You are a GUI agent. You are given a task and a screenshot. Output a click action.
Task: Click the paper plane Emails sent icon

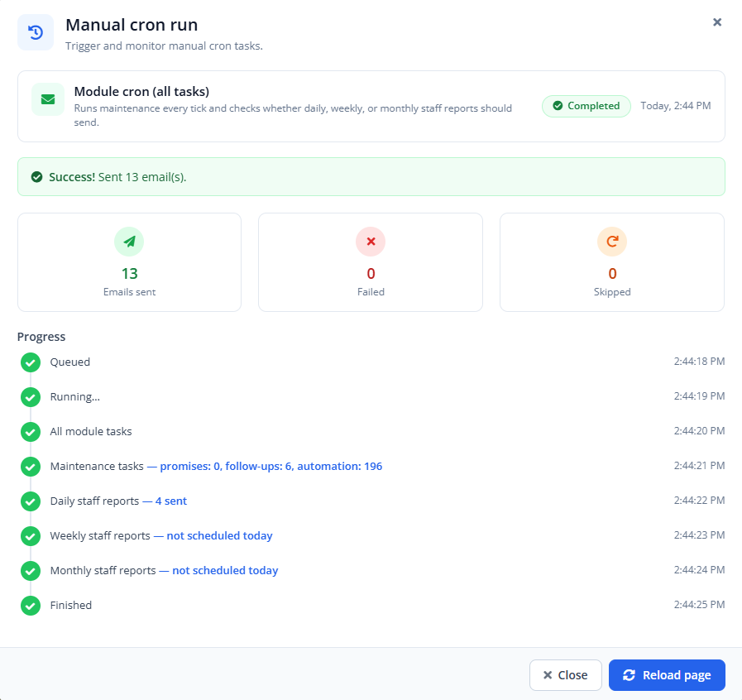pos(129,242)
